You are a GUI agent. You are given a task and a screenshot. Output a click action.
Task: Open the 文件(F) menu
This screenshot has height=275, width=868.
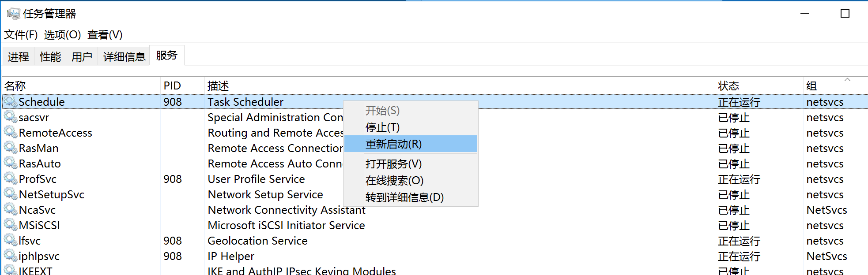coord(21,35)
